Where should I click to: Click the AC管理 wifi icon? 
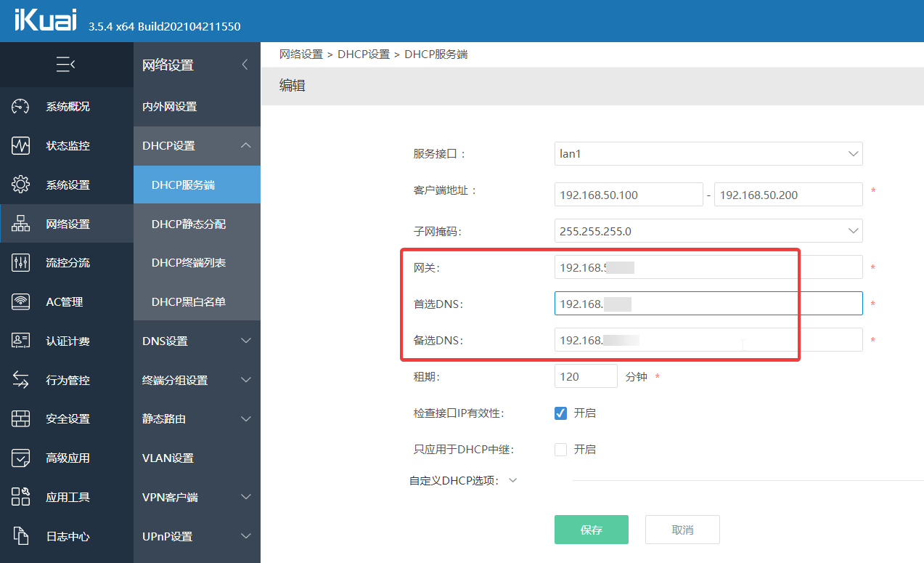pyautogui.click(x=20, y=301)
